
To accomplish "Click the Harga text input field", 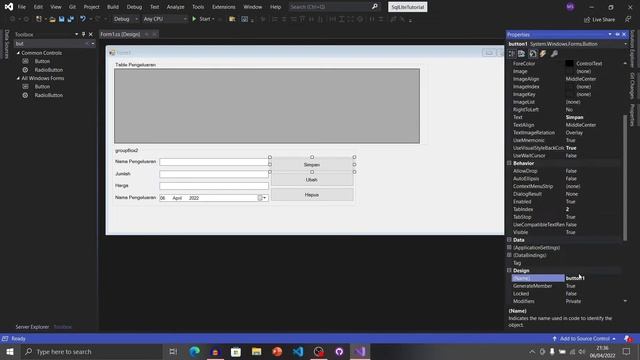I will click(214, 186).
